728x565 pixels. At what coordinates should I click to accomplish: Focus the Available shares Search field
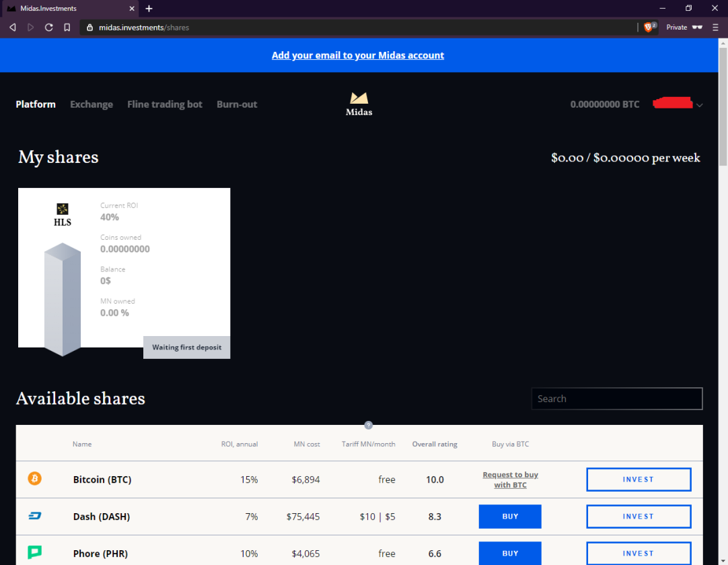click(616, 399)
